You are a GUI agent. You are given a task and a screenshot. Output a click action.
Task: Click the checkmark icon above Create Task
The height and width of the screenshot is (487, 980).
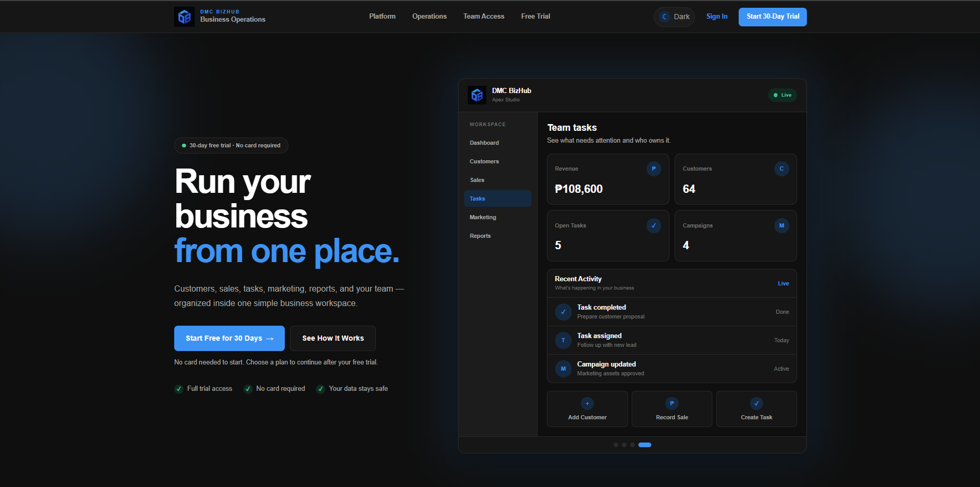point(756,403)
